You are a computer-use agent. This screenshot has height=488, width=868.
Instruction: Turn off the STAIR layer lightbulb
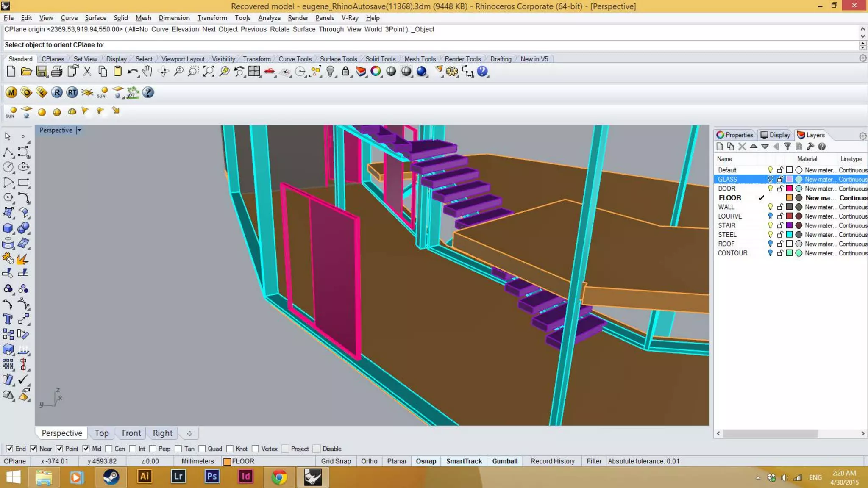pyautogui.click(x=770, y=225)
